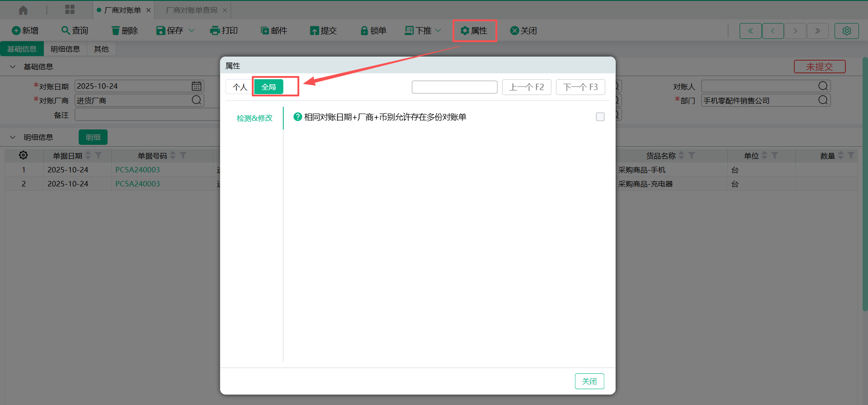Click the properties search input field
Image resolution: width=868 pixels, height=405 pixels.
[x=454, y=87]
